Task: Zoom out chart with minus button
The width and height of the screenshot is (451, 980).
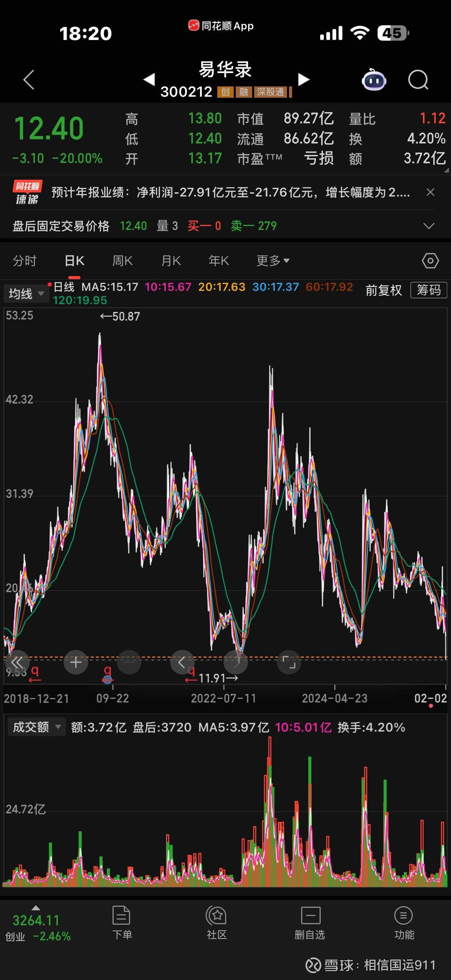Action: pyautogui.click(x=129, y=662)
